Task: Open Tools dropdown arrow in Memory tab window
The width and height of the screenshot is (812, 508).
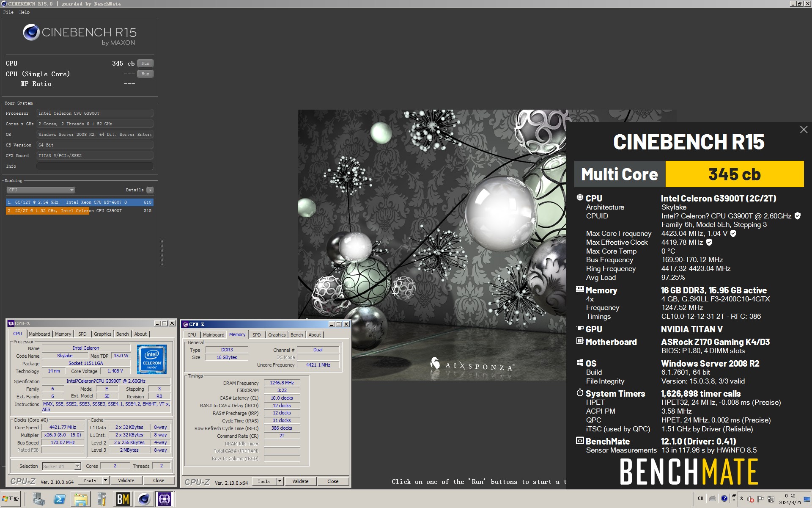Action: click(x=280, y=481)
